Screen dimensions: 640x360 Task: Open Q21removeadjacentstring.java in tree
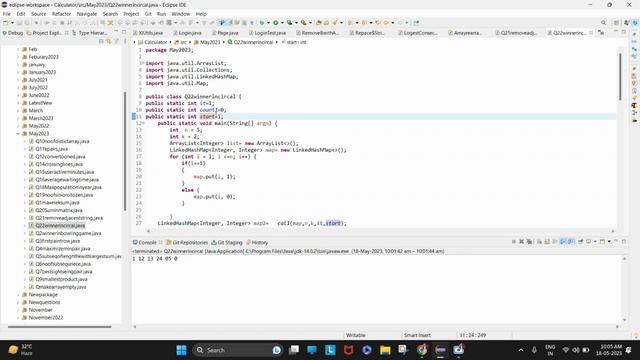click(x=69, y=218)
